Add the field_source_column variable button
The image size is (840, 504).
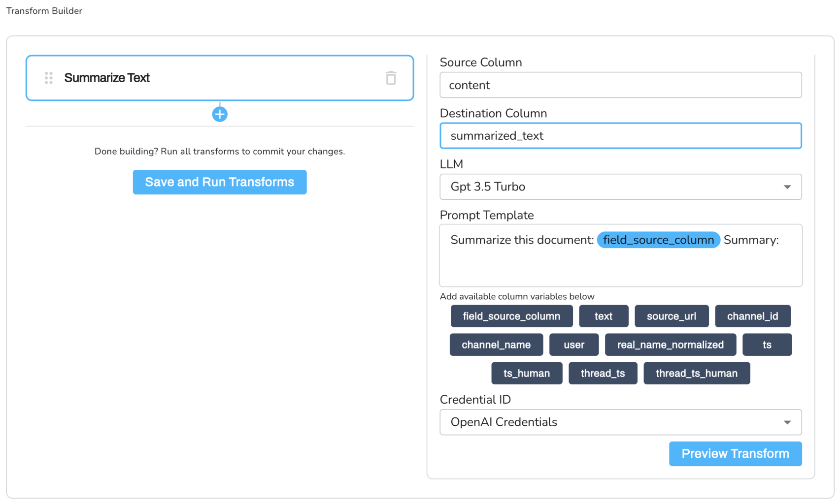[511, 316]
